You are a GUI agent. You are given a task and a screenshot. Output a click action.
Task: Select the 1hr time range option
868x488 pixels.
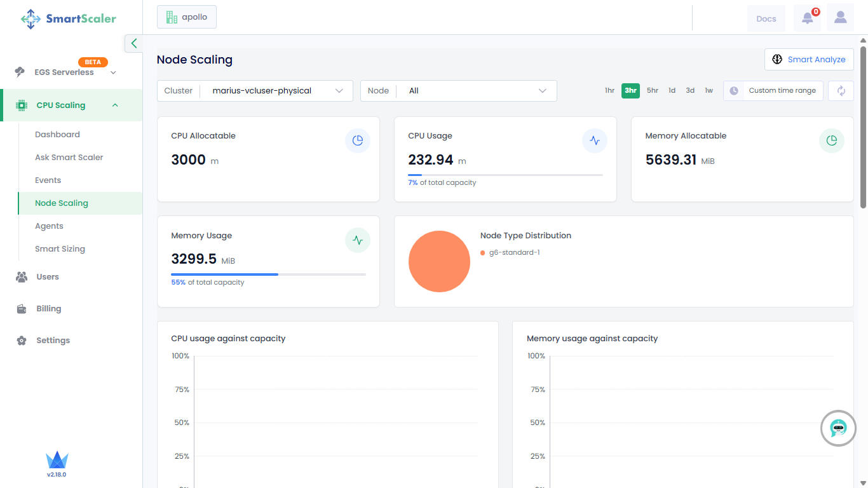pos(609,91)
